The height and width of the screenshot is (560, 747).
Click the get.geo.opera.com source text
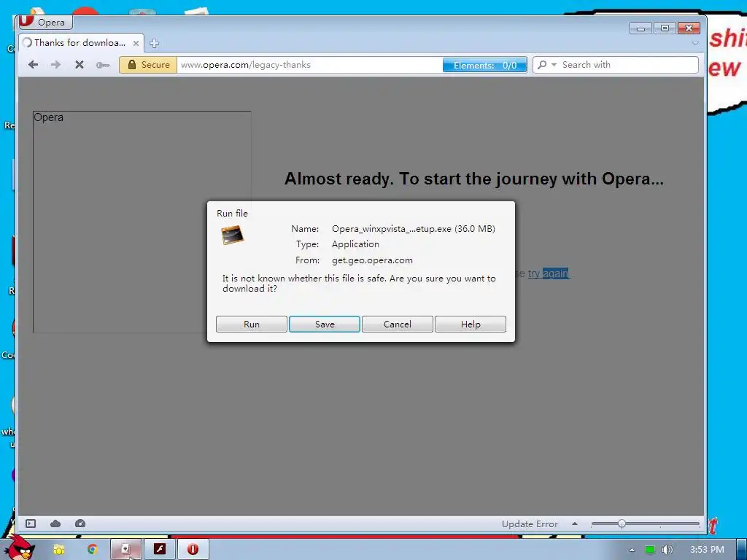pos(372,260)
